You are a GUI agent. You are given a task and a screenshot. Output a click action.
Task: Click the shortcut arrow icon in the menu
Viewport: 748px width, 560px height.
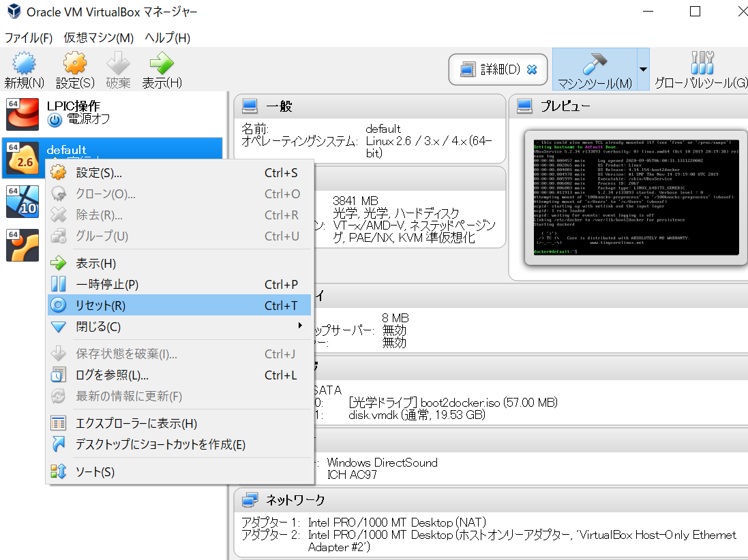[x=59, y=444]
